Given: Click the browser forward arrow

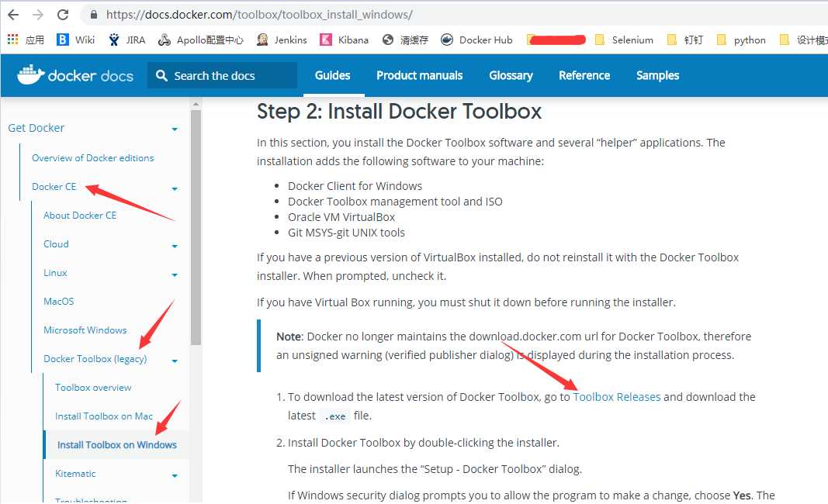Looking at the screenshot, I should (x=38, y=15).
